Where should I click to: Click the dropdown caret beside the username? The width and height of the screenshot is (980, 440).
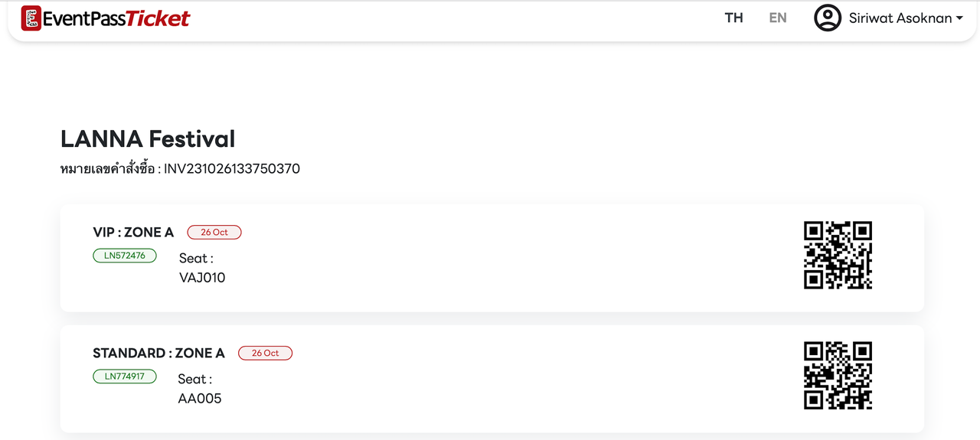click(x=959, y=18)
